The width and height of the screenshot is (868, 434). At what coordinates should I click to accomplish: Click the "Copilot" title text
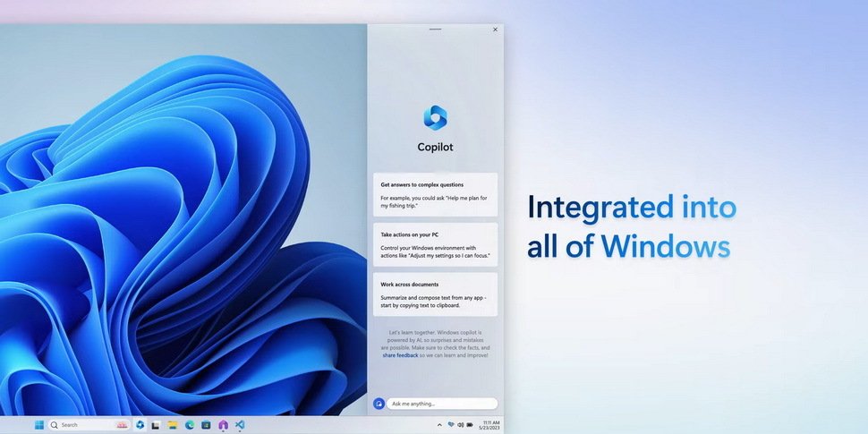click(x=435, y=148)
